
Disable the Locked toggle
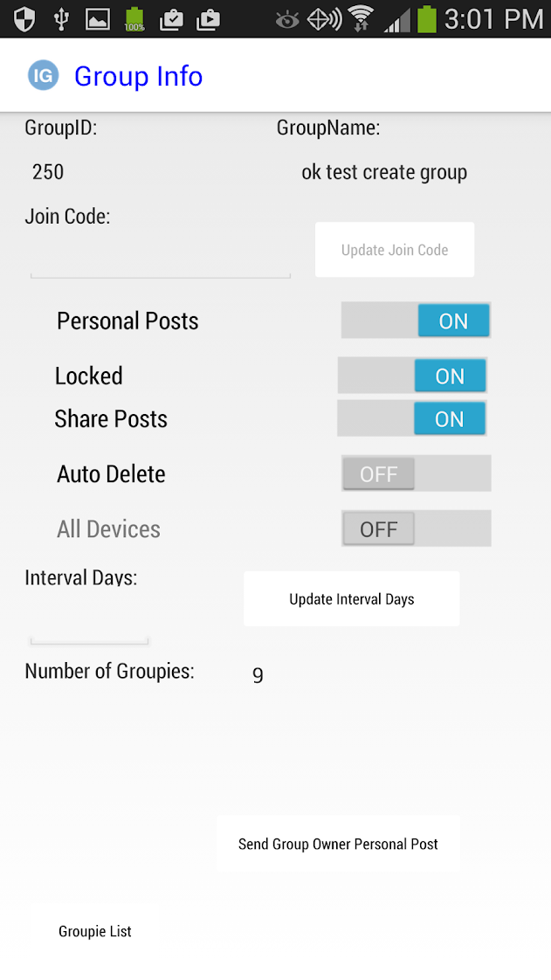pos(412,376)
